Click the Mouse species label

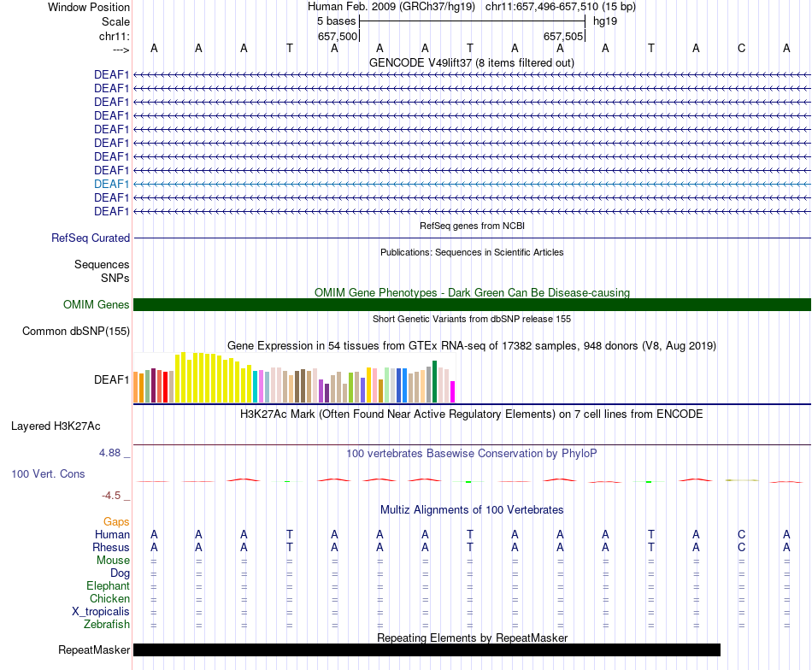point(113,561)
